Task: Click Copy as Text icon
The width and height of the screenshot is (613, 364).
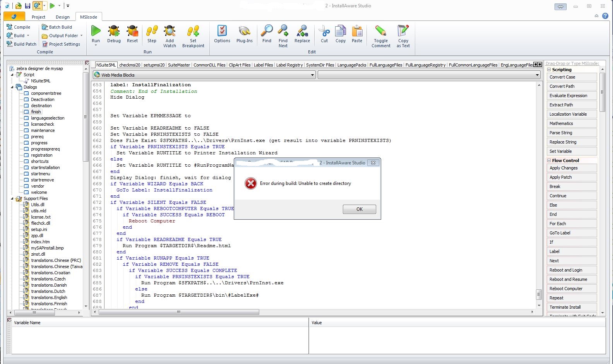Action: coord(403,31)
